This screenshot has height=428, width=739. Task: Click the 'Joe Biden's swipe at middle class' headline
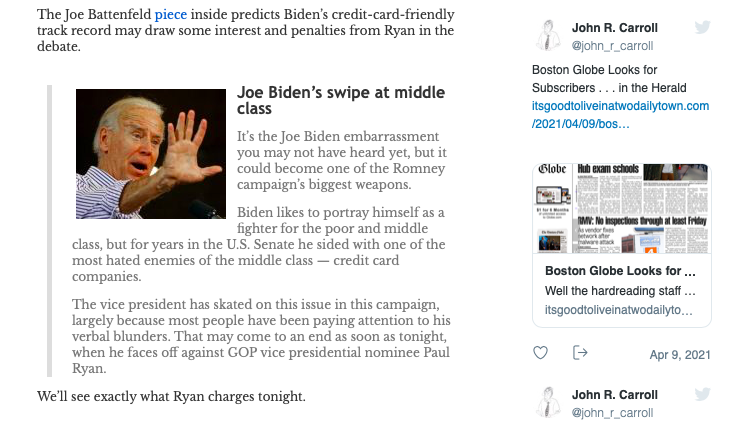click(x=340, y=99)
